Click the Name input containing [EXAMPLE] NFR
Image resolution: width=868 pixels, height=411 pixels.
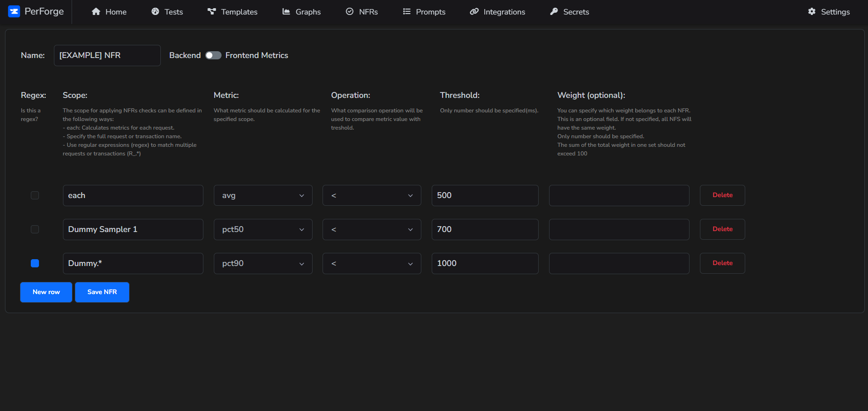107,55
